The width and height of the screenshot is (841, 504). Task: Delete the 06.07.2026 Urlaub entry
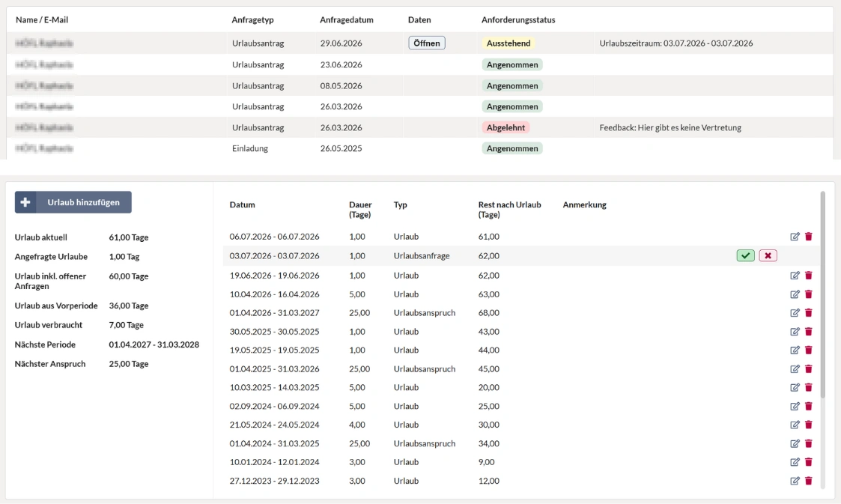click(809, 237)
